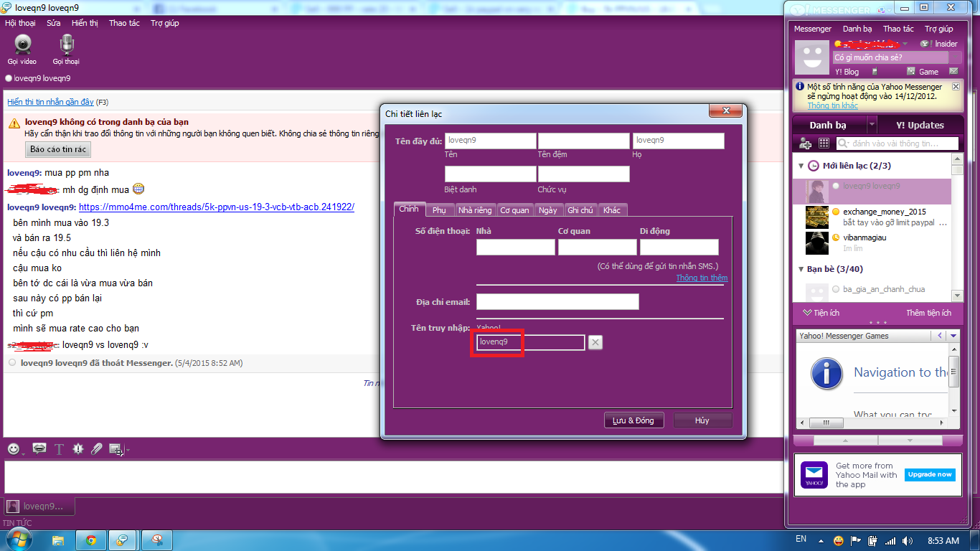The image size is (980, 551).
Task: Open the mail envelope icon in Messenger
Action: (953, 72)
